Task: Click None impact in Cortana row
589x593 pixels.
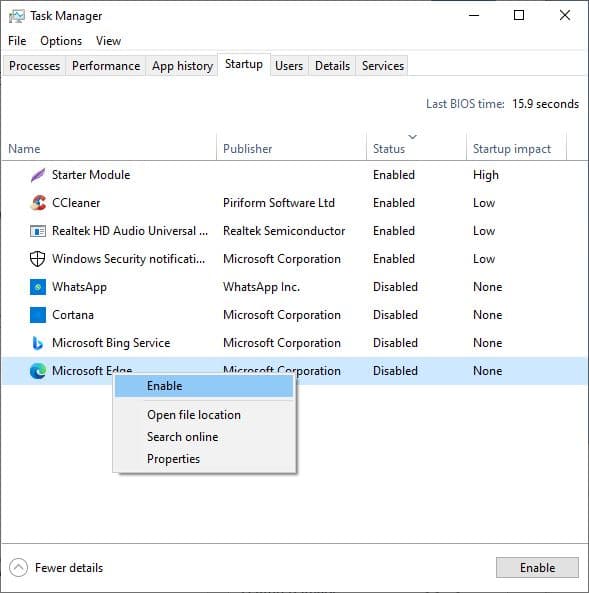Action: coord(488,315)
